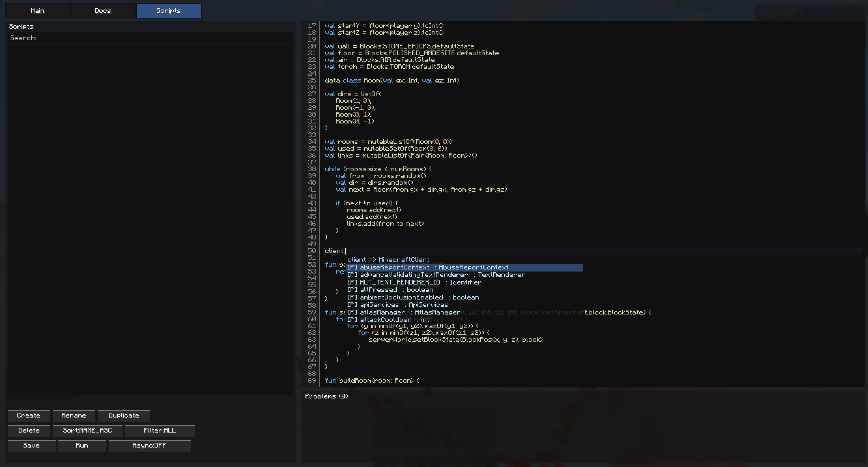The width and height of the screenshot is (868, 467).
Task: Click the Scripts panel title
Action: pos(21,26)
